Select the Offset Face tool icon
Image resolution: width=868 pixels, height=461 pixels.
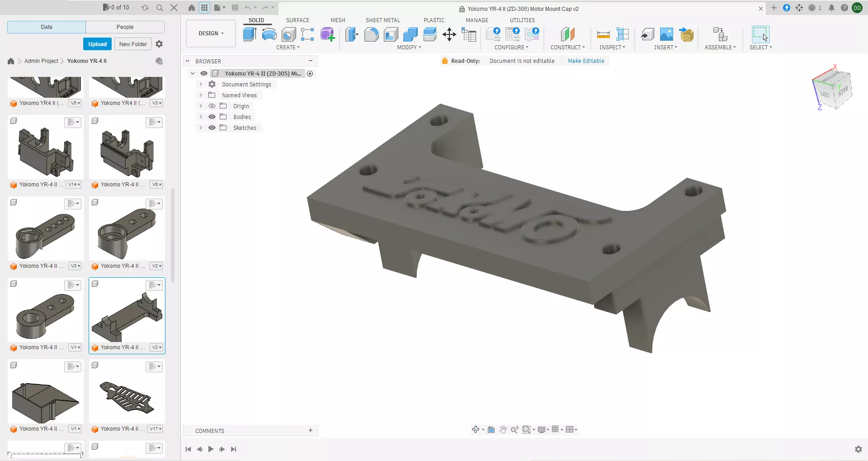[429, 34]
